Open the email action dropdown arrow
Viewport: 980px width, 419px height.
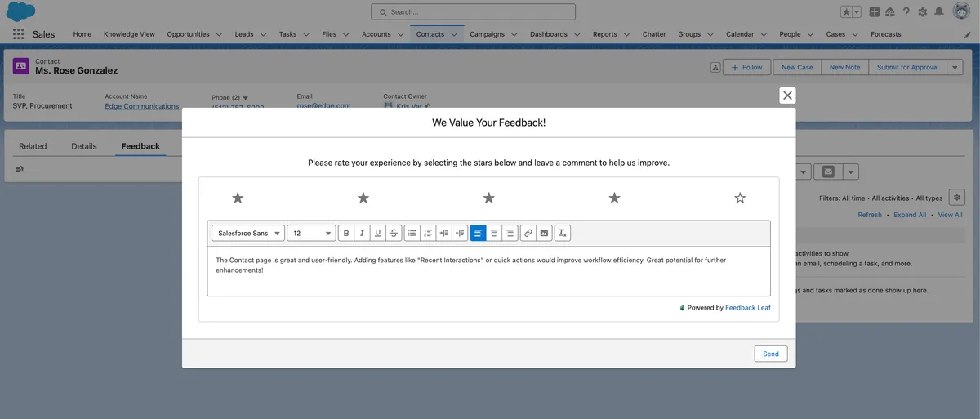[x=851, y=172]
